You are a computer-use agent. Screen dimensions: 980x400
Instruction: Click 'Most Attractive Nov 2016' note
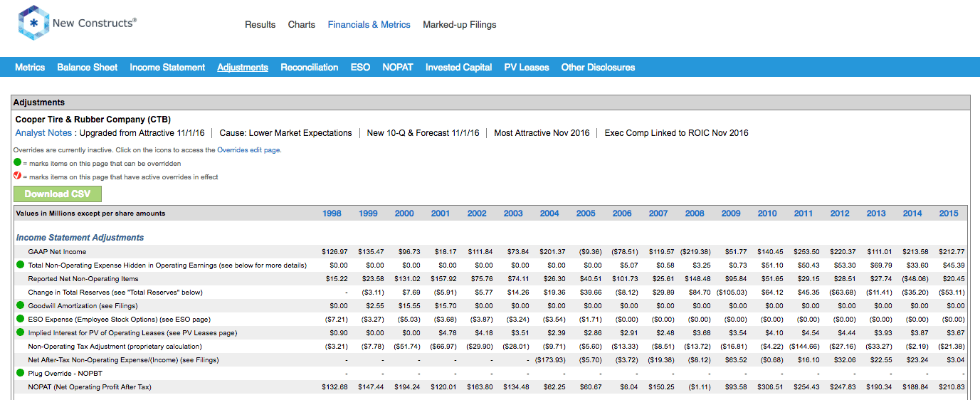542,133
